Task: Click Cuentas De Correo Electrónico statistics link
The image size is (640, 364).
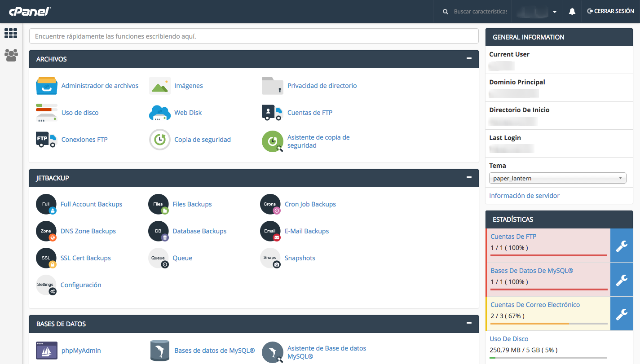Action: (x=535, y=305)
